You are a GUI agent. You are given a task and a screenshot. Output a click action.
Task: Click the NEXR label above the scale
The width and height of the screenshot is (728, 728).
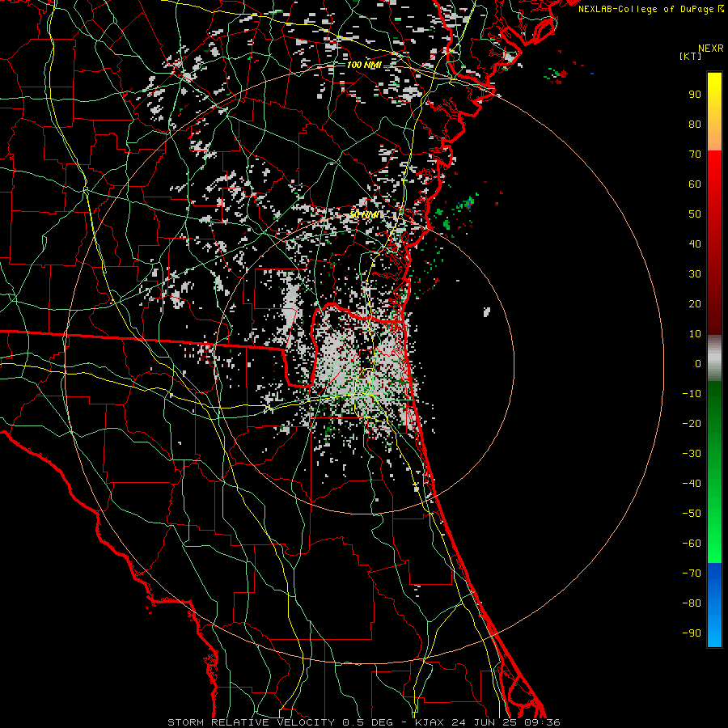(x=711, y=49)
